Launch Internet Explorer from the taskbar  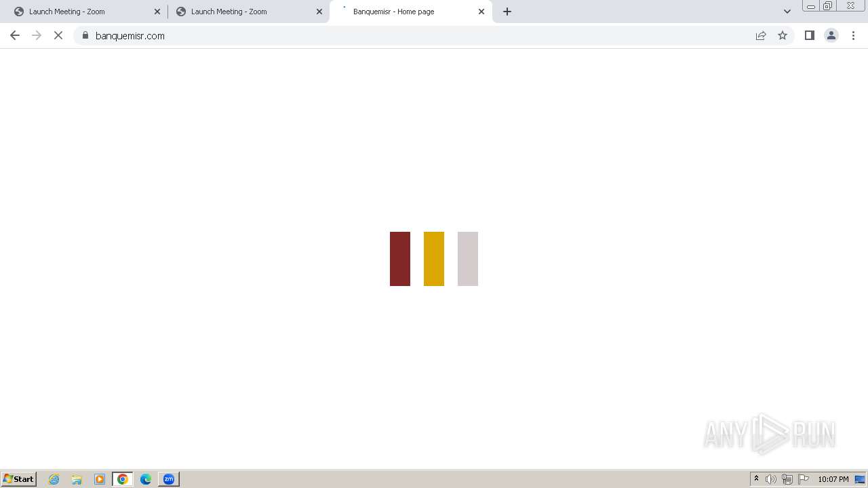pyautogui.click(x=54, y=479)
